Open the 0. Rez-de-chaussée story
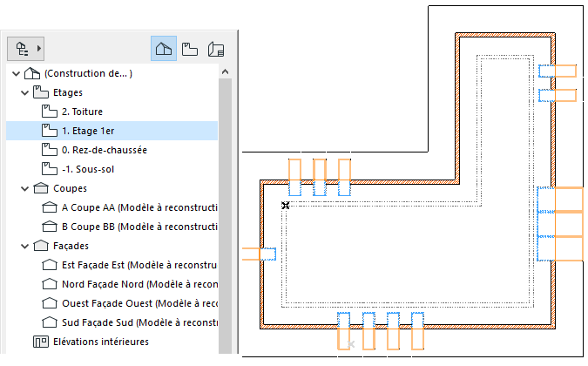Viewport: 588px width, 366px height. click(x=105, y=150)
